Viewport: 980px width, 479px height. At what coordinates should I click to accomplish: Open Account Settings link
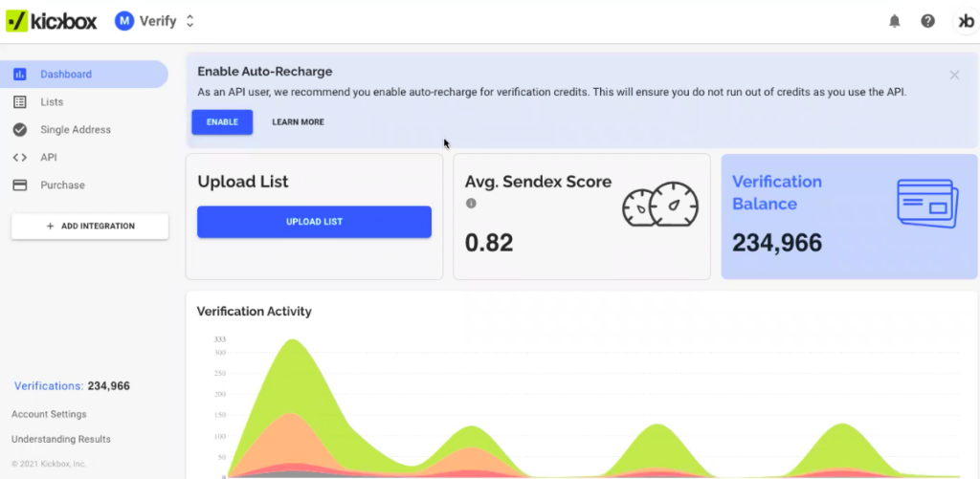pyautogui.click(x=49, y=414)
